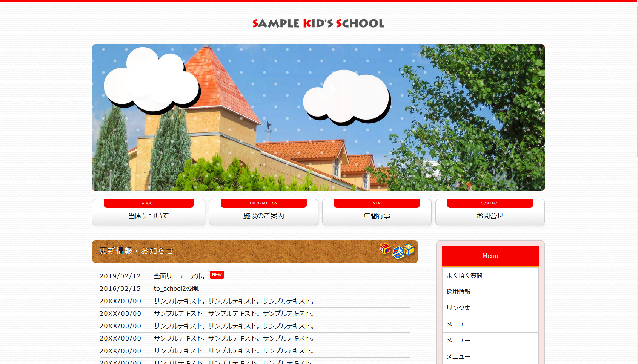Select the 2019/02/12 date entry
The width and height of the screenshot is (638, 364).
point(120,276)
